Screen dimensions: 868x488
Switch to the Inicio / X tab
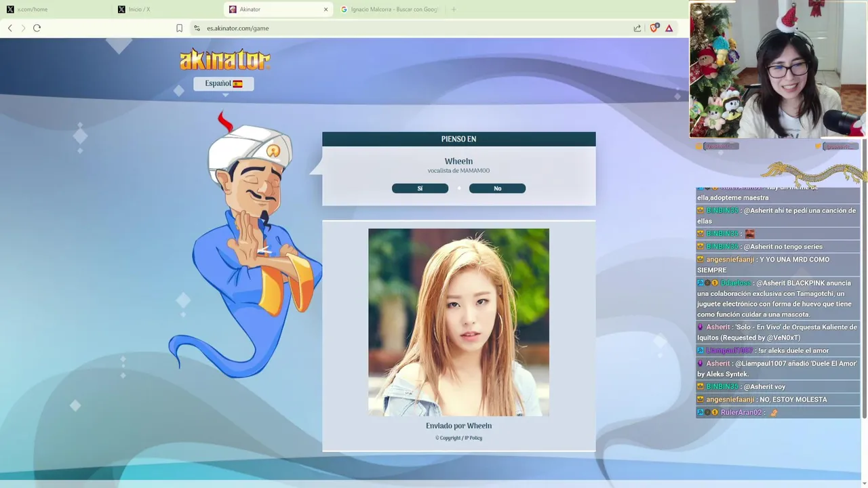[x=168, y=9]
